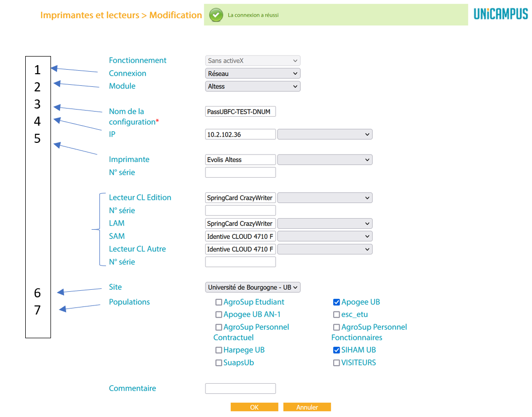Click the Site label

point(116,287)
